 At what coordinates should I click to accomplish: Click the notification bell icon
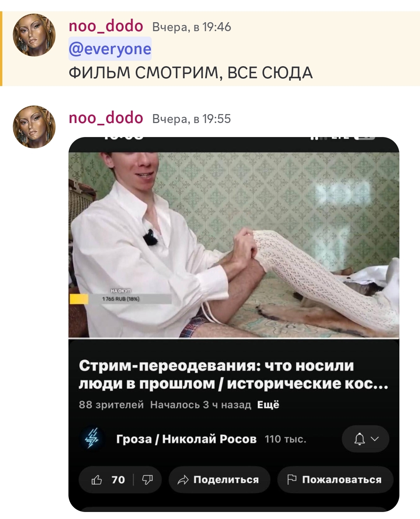click(360, 439)
